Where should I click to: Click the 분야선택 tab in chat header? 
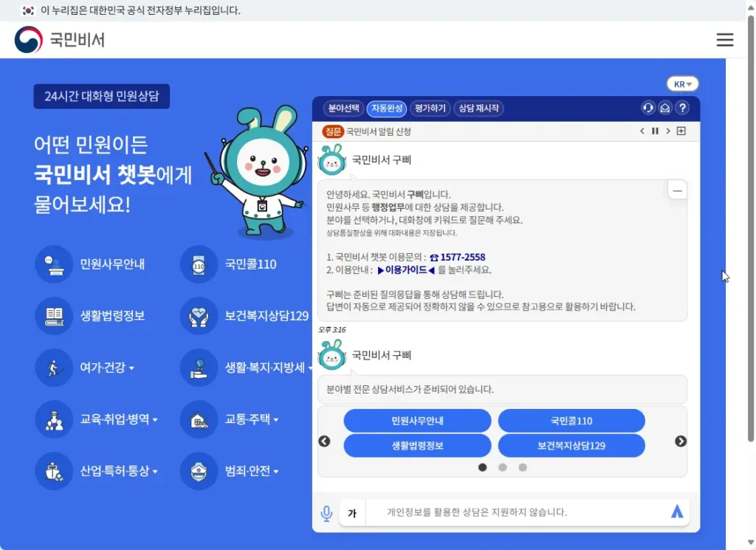pyautogui.click(x=343, y=108)
